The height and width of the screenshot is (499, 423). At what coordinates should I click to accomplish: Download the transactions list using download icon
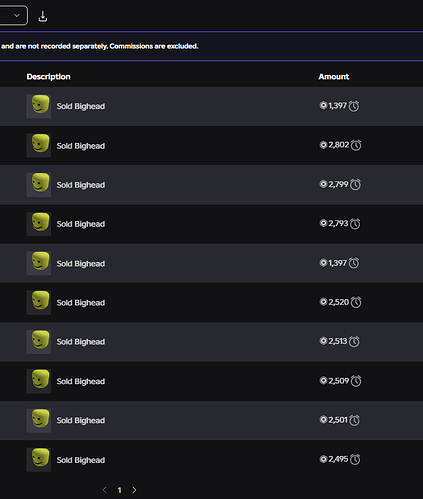[43, 16]
